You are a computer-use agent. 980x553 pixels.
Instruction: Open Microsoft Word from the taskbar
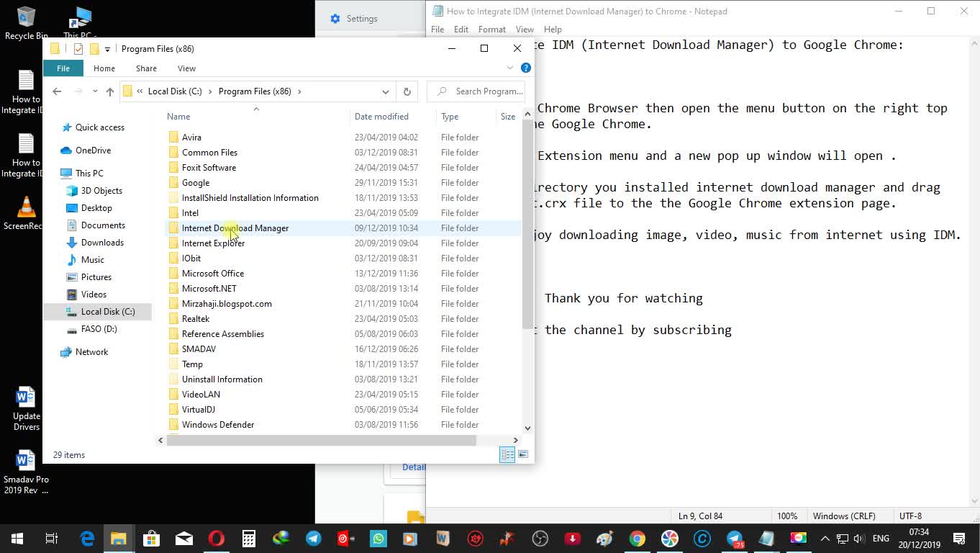coord(443,539)
